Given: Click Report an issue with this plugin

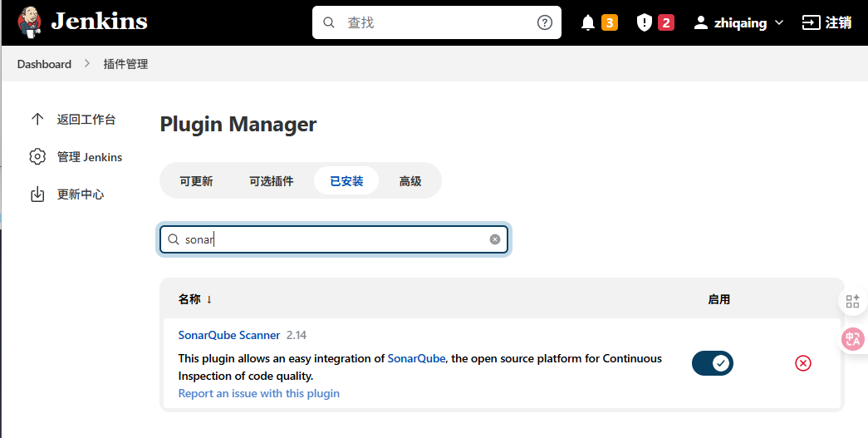Looking at the screenshot, I should [259, 393].
